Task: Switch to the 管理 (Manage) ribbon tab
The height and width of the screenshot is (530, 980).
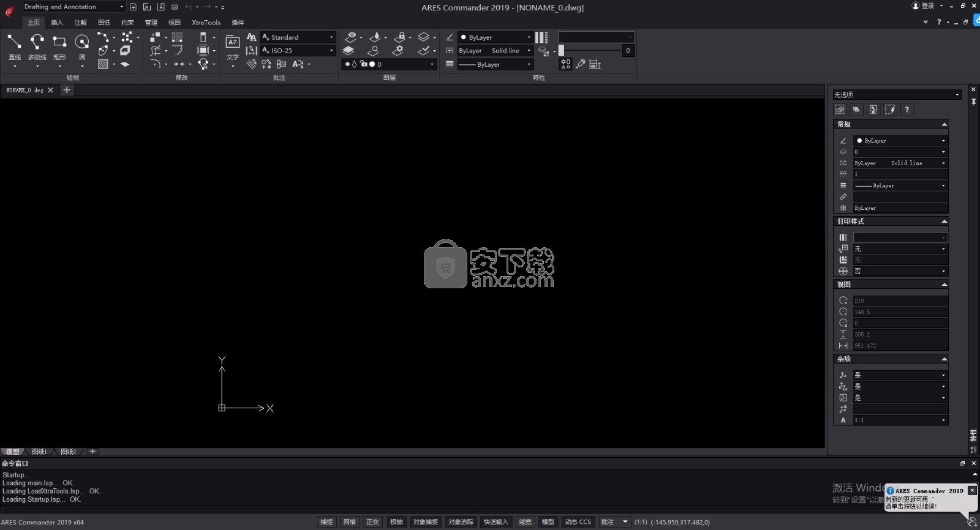Action: coord(151,23)
